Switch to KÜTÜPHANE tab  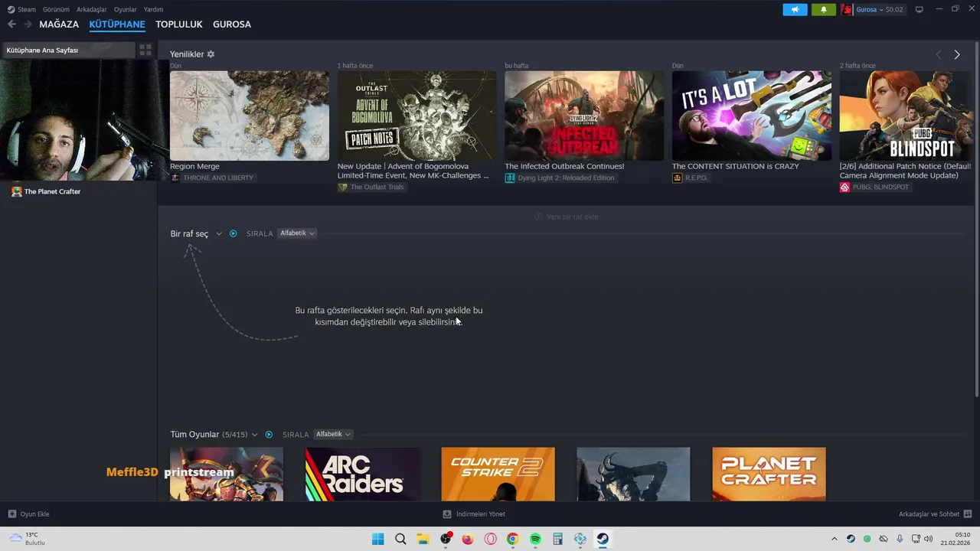point(117,24)
